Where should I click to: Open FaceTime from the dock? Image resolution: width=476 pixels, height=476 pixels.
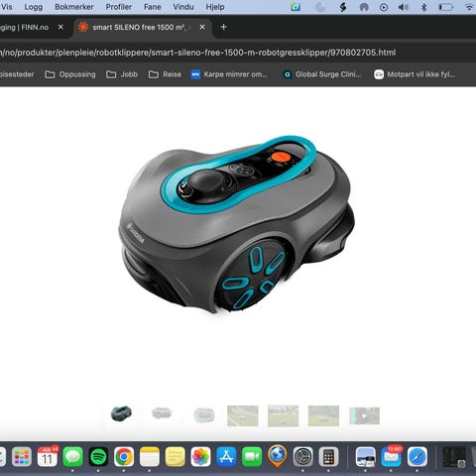pos(252,457)
